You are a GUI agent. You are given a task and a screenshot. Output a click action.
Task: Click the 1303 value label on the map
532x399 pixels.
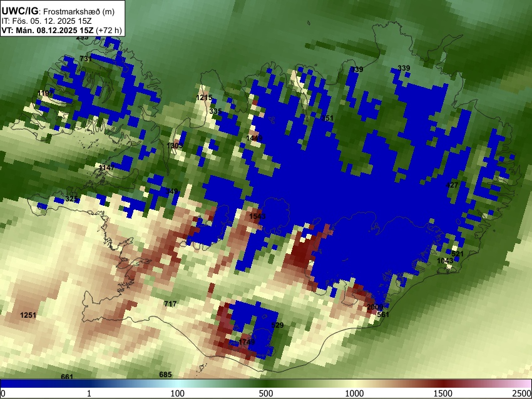[175, 146]
